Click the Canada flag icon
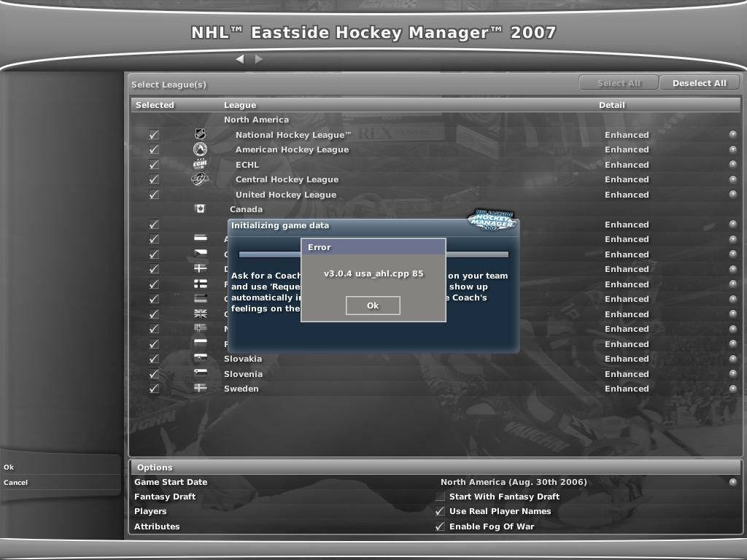 click(200, 209)
